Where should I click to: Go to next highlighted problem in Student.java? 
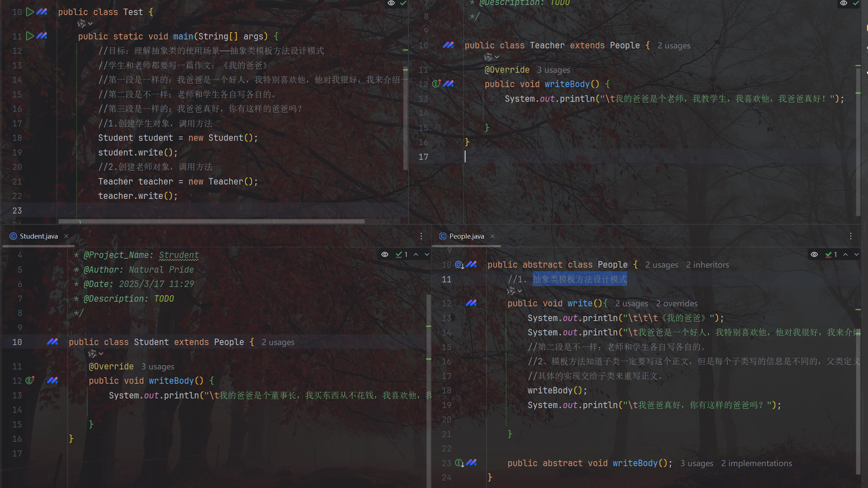[x=427, y=254]
